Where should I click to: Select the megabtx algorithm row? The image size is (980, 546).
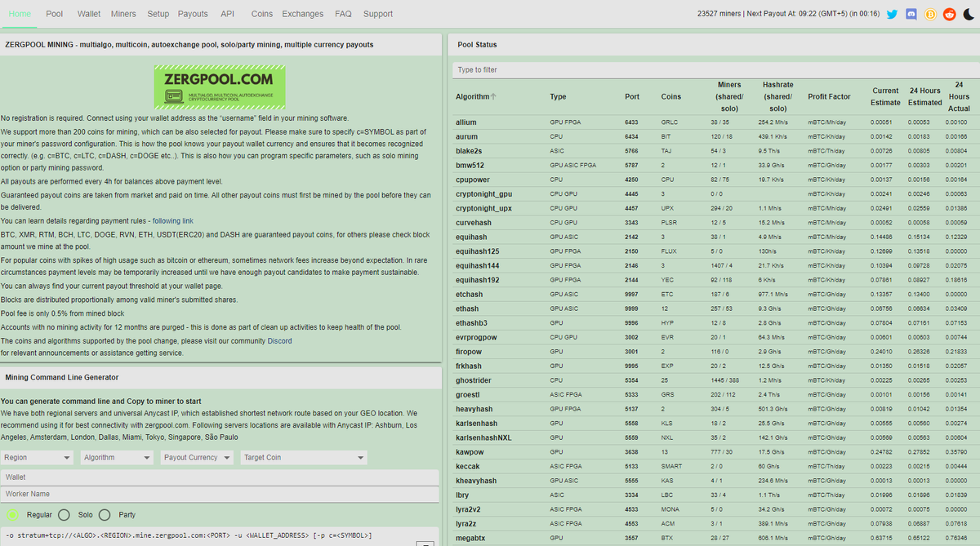click(717, 538)
